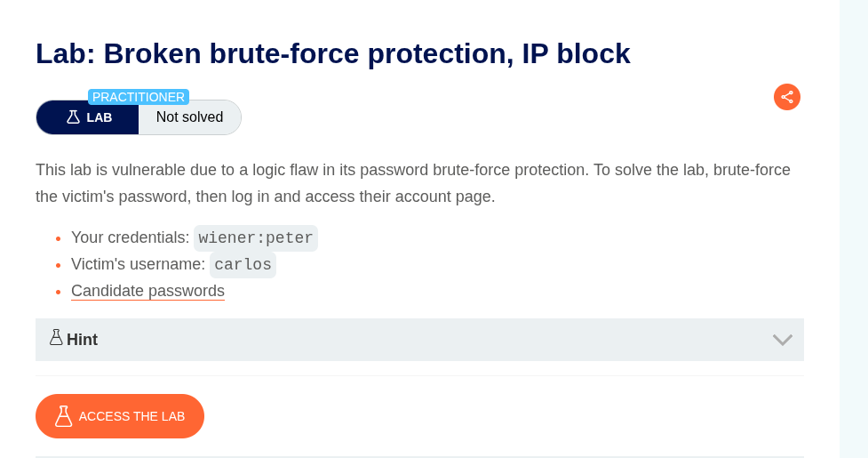Select the LAB label text in the pill
The height and width of the screenshot is (458, 868).
click(x=100, y=117)
